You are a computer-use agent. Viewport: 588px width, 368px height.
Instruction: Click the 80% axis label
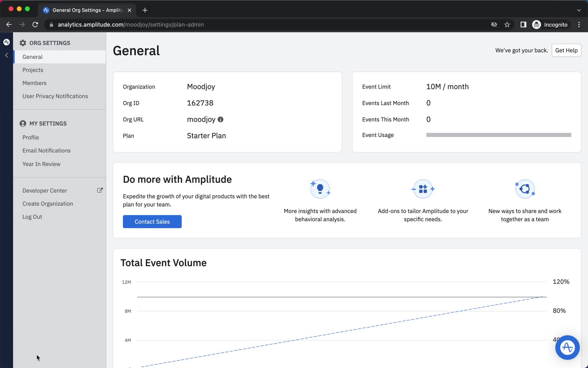(559, 311)
